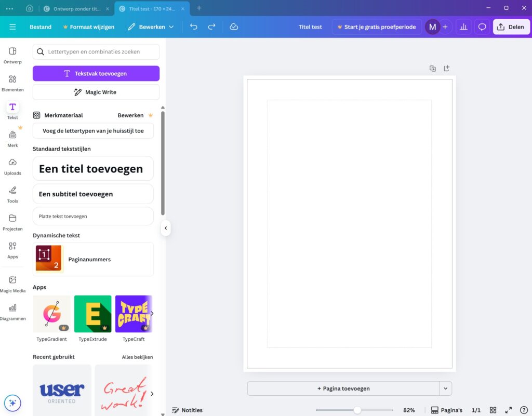This screenshot has height=416, width=532.
Task: Click the Tekstvak toevoegen button
Action: tap(96, 74)
